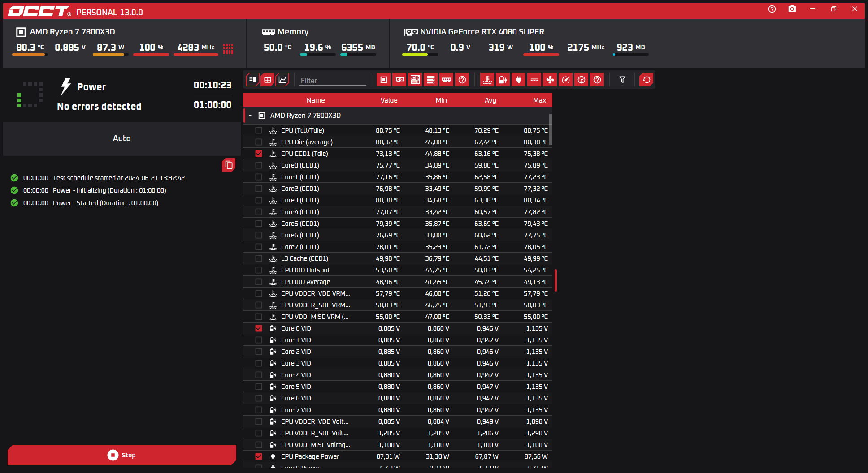Uncheck the CPU CCD1 (Tdie) checkbox

pyautogui.click(x=259, y=154)
